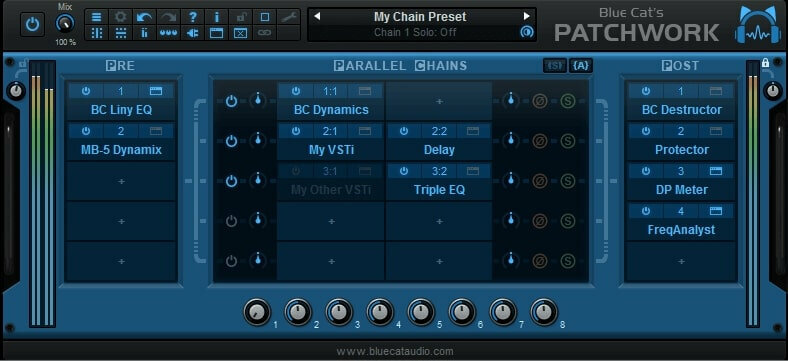
Task: Click the {S} button in Parallel Chains
Action: [555, 65]
